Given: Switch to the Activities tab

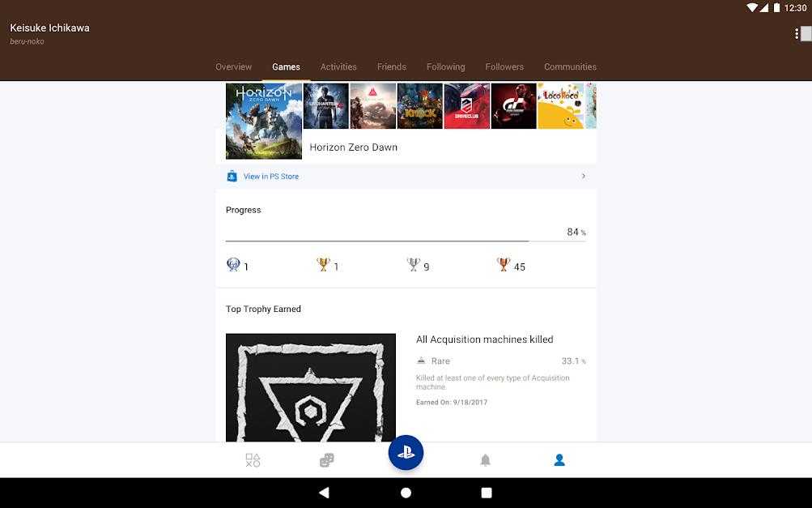Looking at the screenshot, I should (x=338, y=66).
